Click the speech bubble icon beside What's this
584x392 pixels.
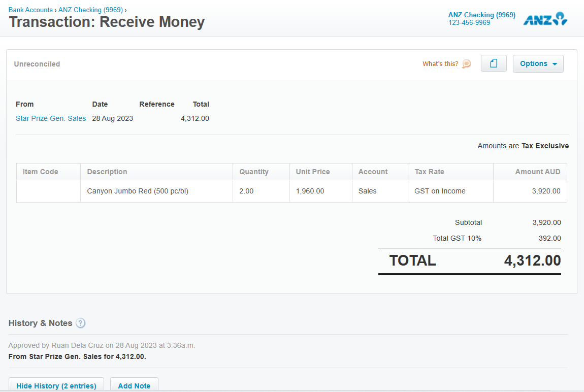[466, 64]
